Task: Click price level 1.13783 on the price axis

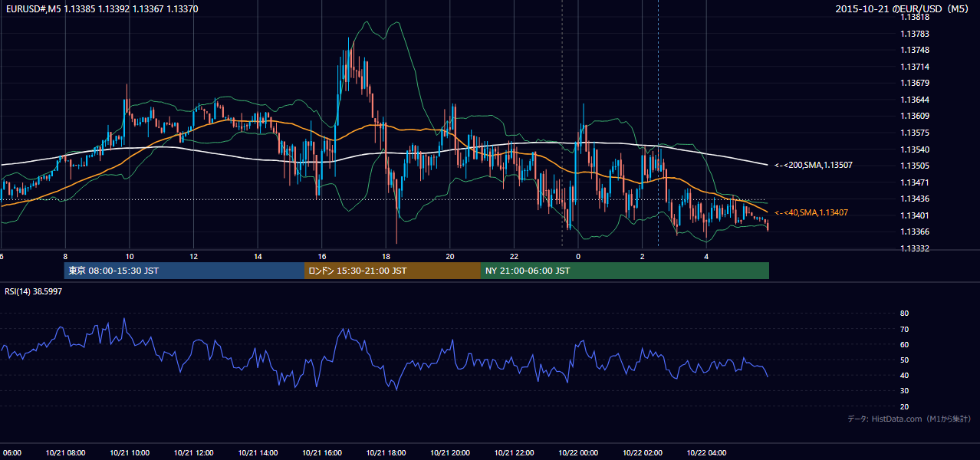Action: click(915, 34)
